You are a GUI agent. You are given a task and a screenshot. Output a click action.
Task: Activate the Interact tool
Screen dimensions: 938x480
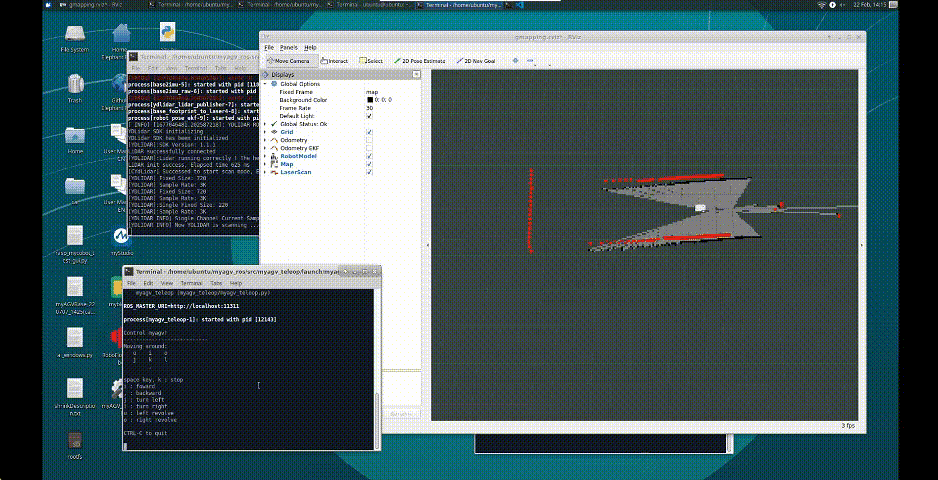point(337,61)
